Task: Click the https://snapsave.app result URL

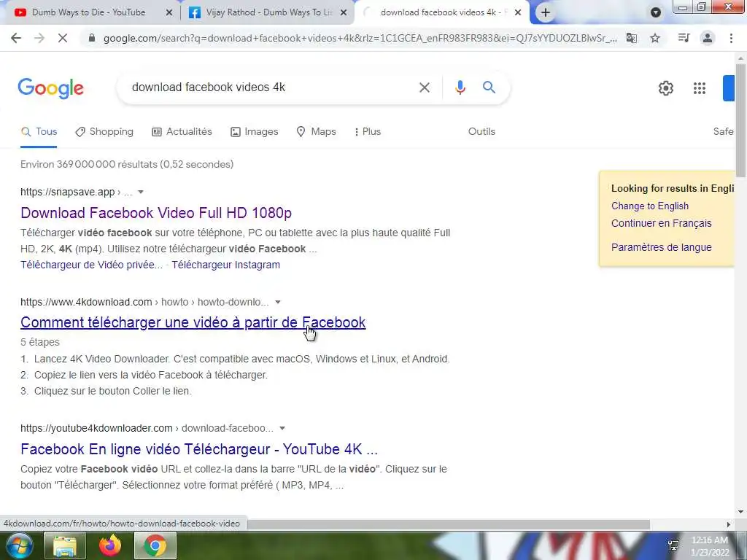Action: 67,192
